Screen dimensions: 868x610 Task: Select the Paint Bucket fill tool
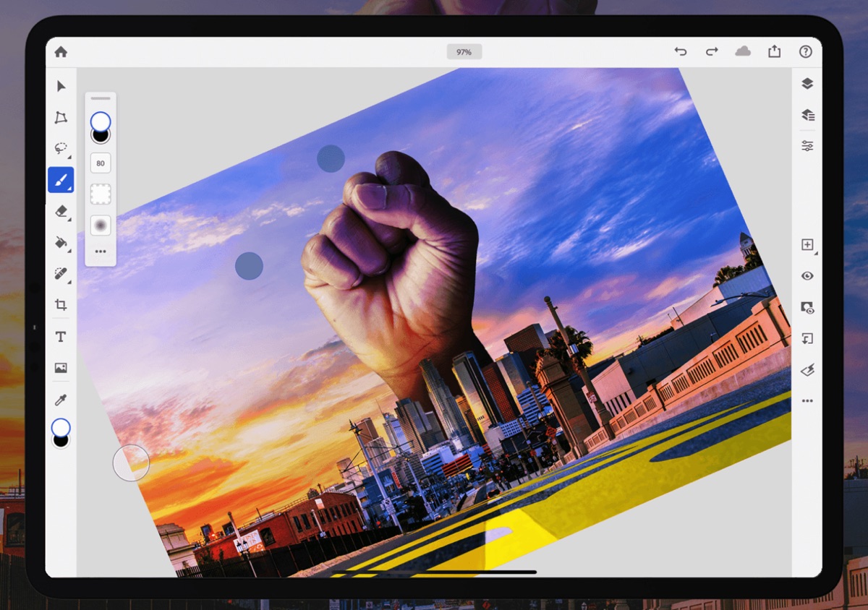pyautogui.click(x=61, y=242)
